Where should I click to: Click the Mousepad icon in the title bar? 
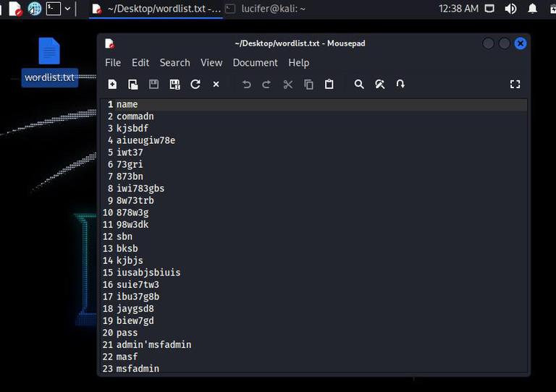click(109, 43)
